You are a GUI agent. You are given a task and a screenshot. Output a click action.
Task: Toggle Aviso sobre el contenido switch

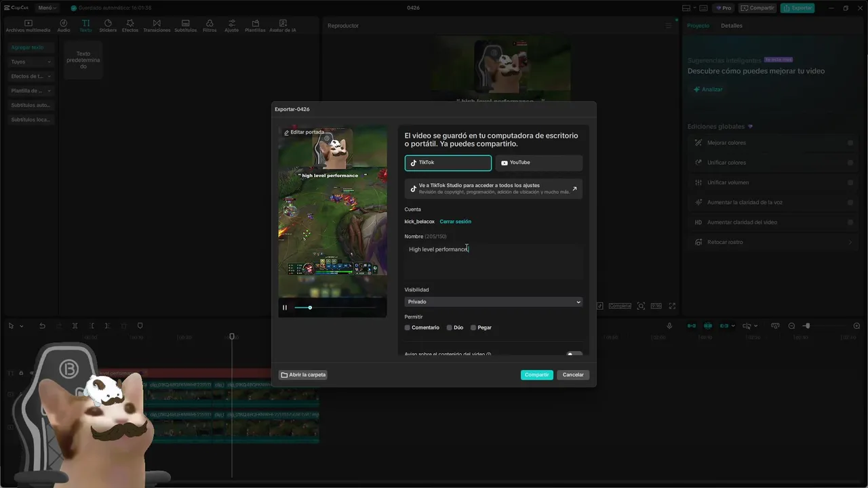click(574, 354)
